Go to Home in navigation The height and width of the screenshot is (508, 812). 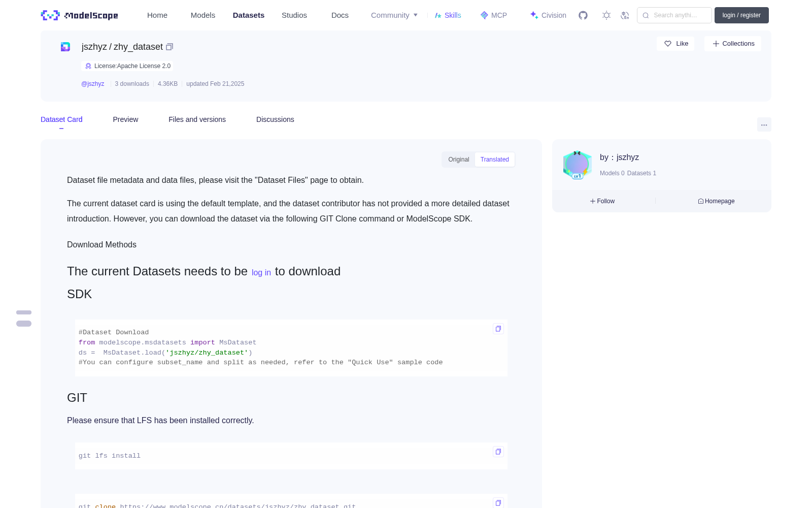tap(157, 15)
